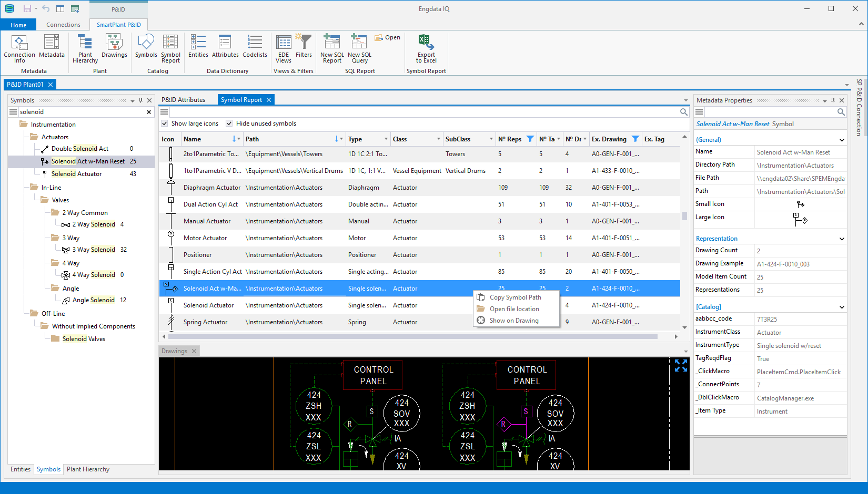The width and height of the screenshot is (868, 494).
Task: Open the Symbols catalog tool
Action: coord(146,48)
